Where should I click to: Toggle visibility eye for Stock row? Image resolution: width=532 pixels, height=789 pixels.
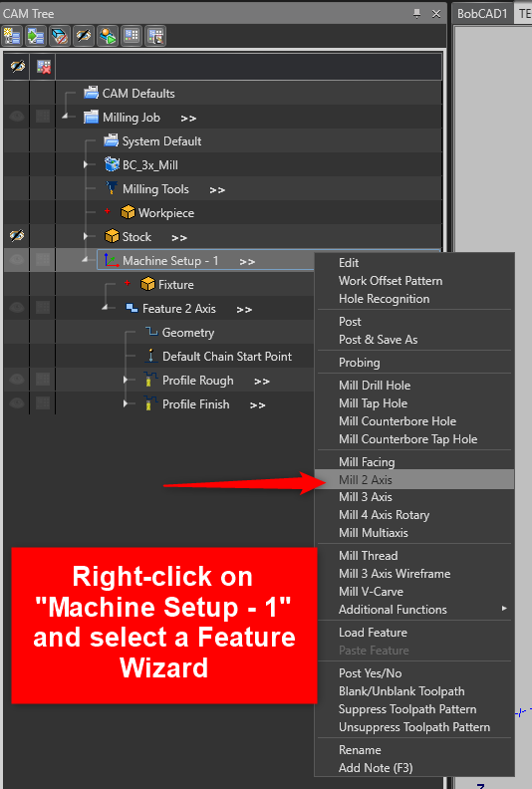click(x=17, y=236)
